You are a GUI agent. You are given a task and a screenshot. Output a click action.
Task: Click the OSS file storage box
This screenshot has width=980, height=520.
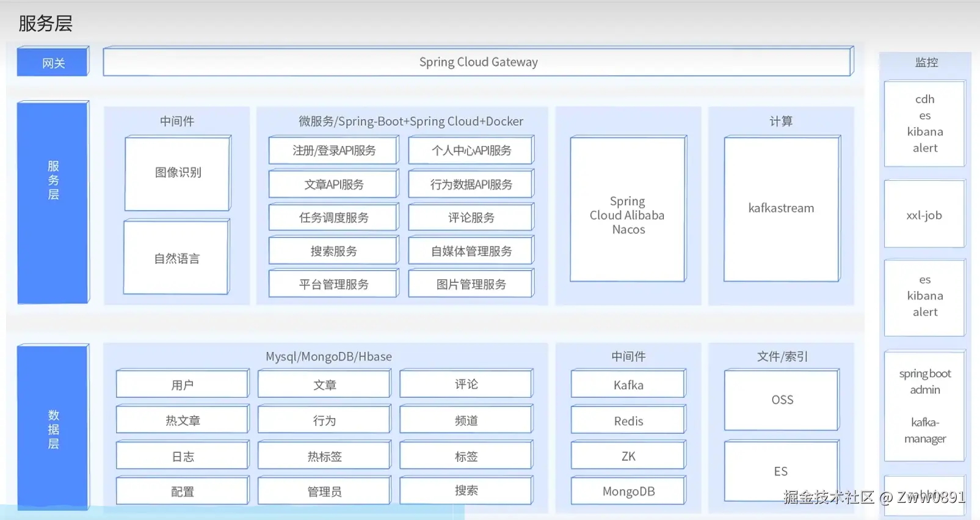coord(782,400)
